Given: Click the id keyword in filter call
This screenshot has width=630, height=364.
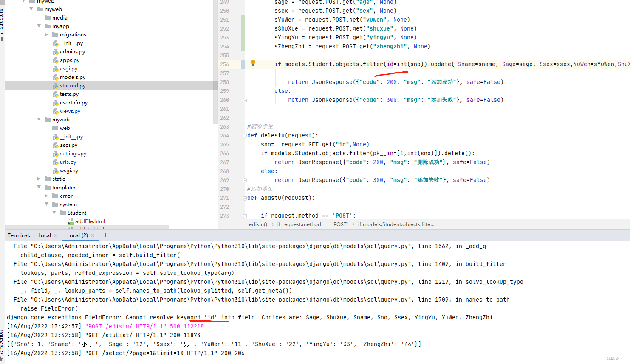Looking at the screenshot, I should [390, 64].
